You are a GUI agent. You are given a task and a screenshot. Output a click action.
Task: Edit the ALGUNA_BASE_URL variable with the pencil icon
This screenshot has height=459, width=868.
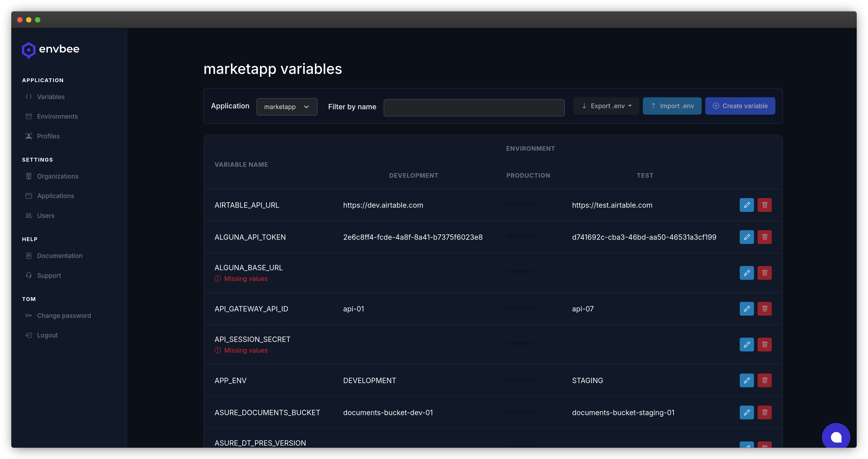click(746, 273)
